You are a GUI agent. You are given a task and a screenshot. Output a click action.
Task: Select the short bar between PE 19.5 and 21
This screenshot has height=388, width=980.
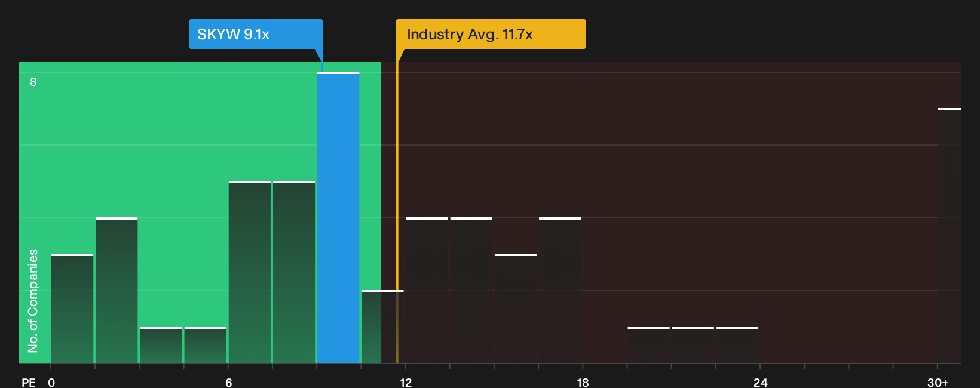coord(649,345)
